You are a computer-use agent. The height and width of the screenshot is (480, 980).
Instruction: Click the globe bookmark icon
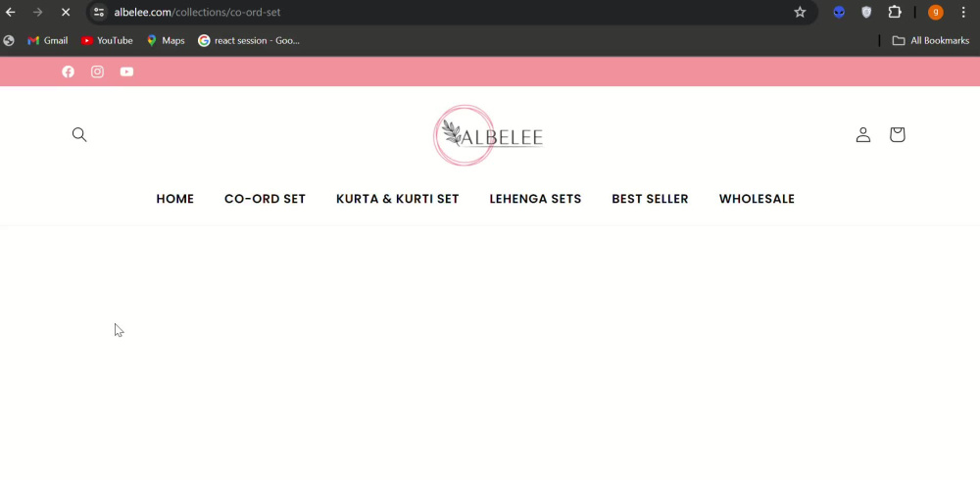click(9, 40)
